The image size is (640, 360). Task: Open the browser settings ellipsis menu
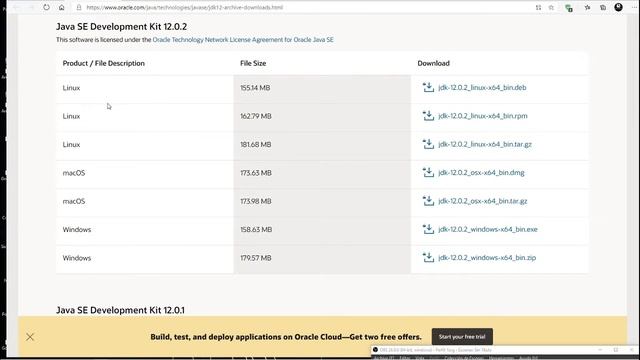click(x=634, y=7)
